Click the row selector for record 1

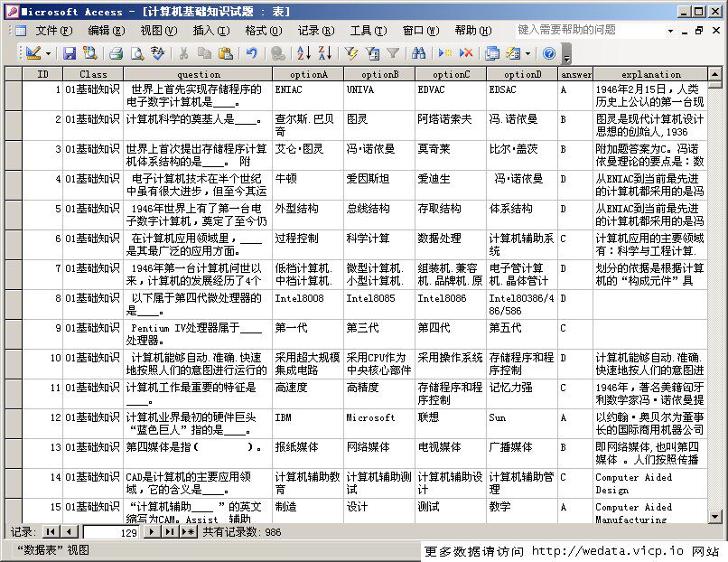coord(14,96)
